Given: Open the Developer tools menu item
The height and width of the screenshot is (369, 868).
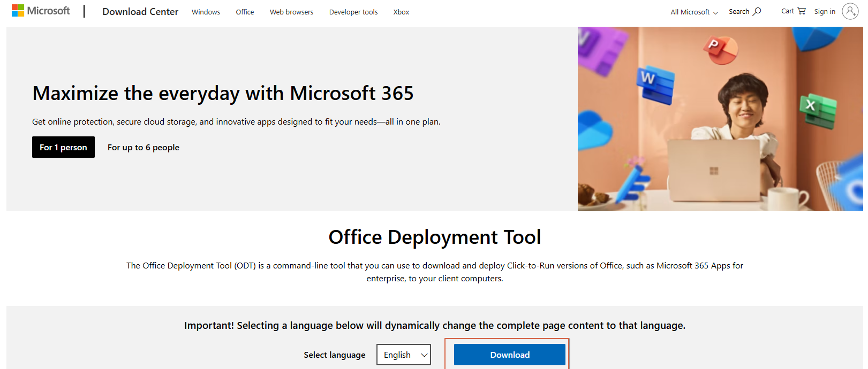Looking at the screenshot, I should click(x=353, y=12).
